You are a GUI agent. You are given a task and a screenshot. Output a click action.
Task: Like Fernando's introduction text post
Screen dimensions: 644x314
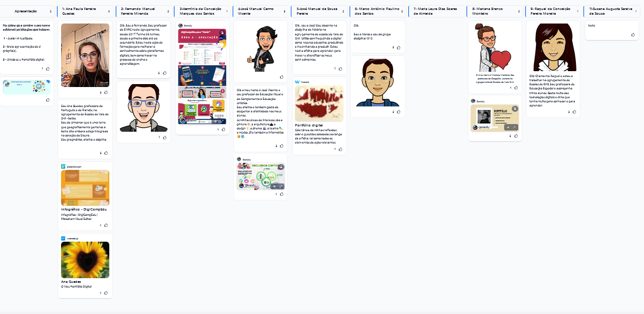(165, 73)
